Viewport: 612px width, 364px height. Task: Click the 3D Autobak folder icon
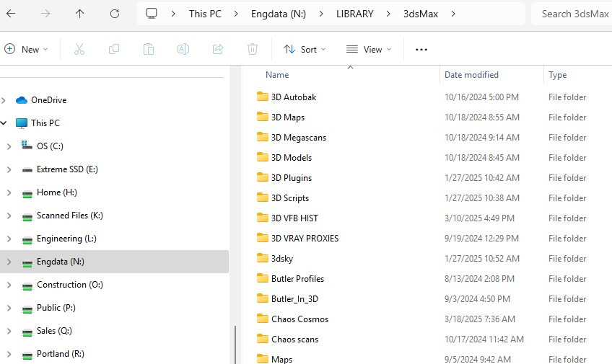[262, 97]
